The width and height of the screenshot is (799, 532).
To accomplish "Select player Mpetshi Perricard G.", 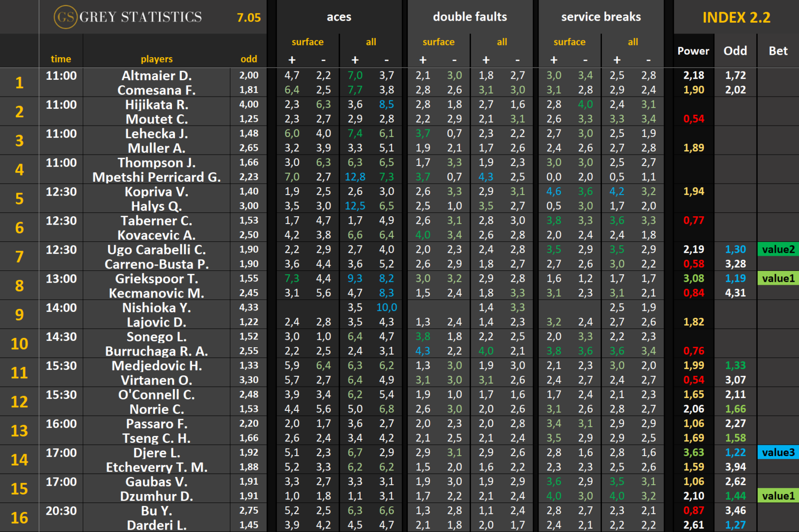I will 157,177.
